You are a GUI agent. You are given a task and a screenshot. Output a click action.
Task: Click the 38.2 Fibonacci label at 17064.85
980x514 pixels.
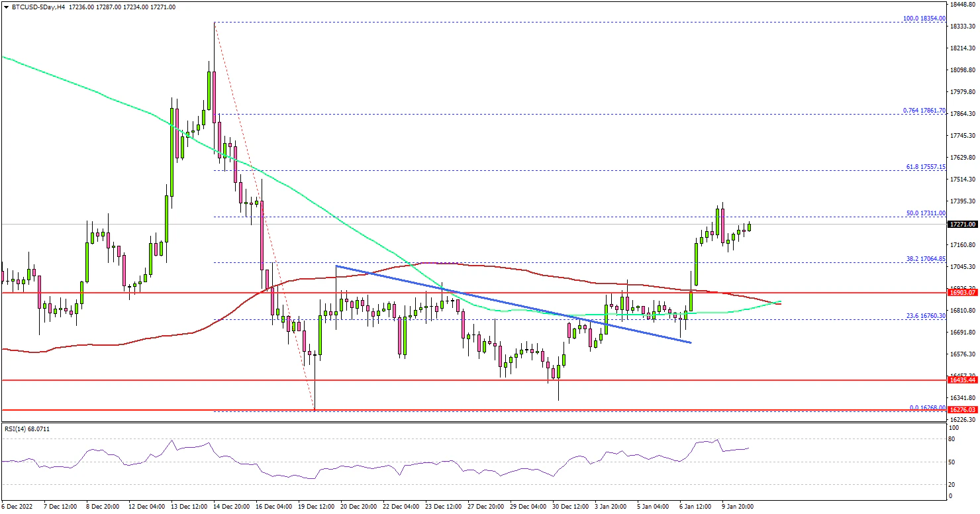[x=926, y=259]
